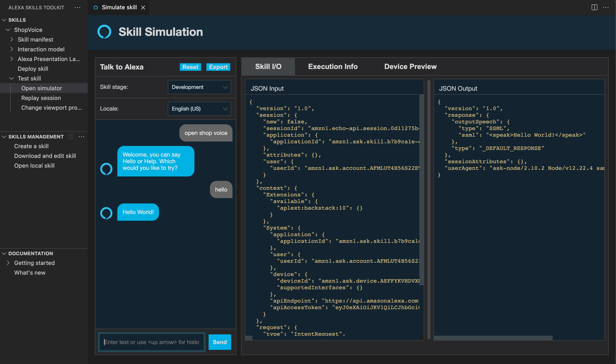Click the Export button
The width and height of the screenshot is (616, 364).
coord(218,67)
